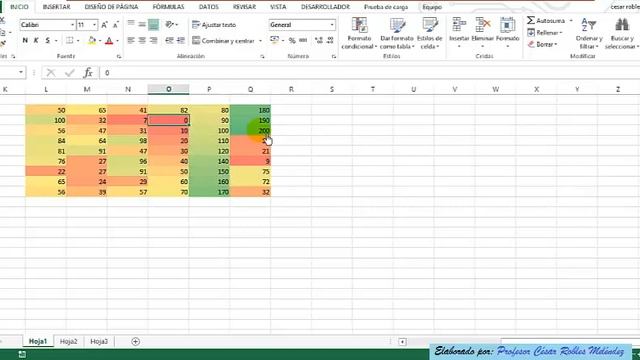The width and height of the screenshot is (640, 360).
Task: Open Alineación dialog launcher
Action: point(262,57)
